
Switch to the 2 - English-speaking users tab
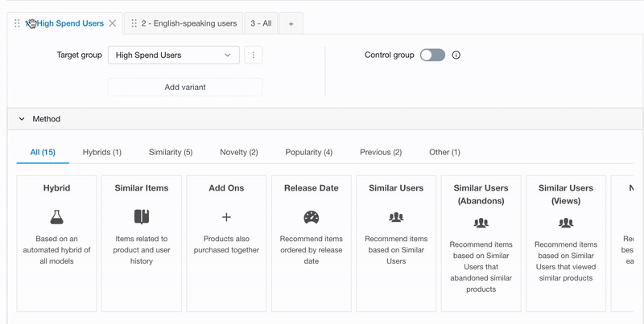(x=189, y=23)
